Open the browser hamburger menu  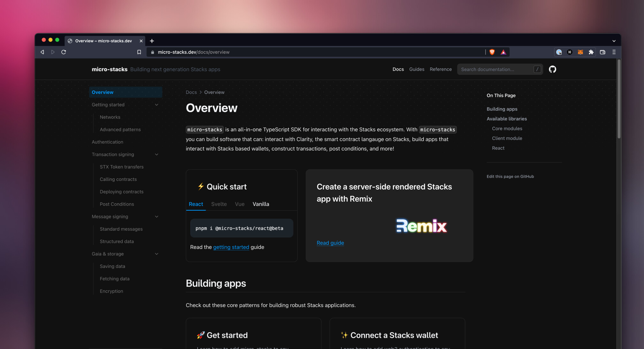[614, 52]
